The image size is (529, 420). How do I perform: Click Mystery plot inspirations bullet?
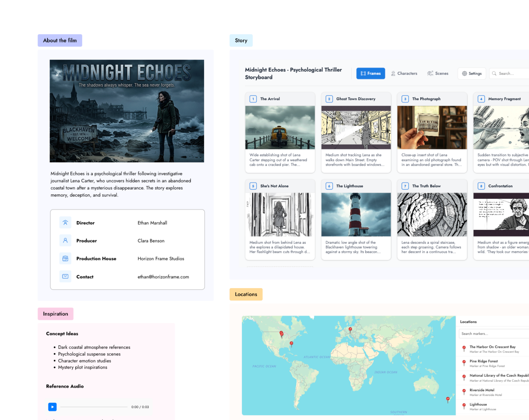pyautogui.click(x=83, y=367)
